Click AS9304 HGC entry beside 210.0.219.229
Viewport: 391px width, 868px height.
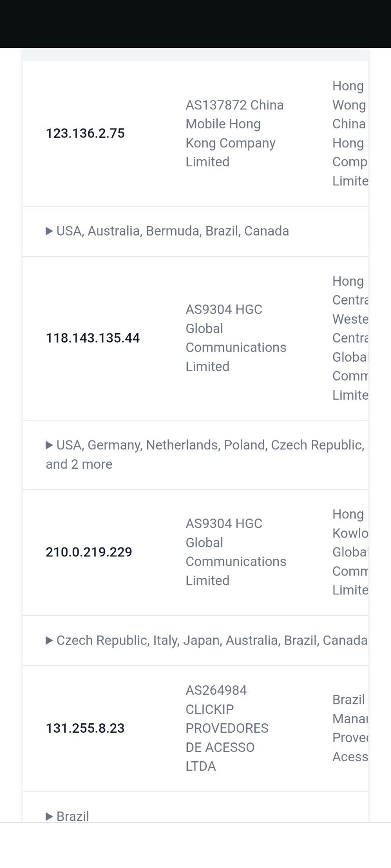pyautogui.click(x=235, y=552)
